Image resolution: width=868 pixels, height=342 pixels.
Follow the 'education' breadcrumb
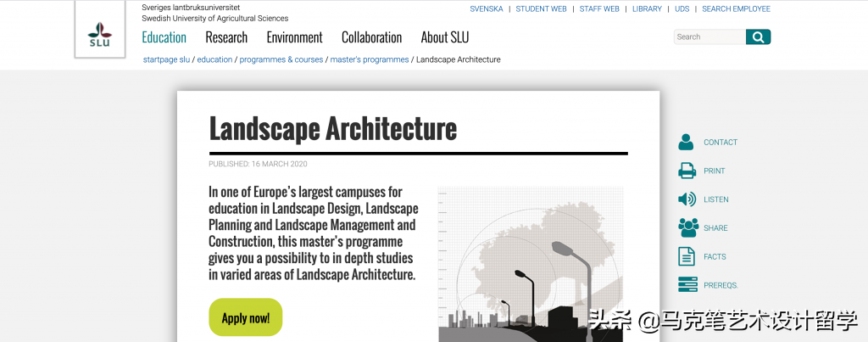tap(214, 59)
